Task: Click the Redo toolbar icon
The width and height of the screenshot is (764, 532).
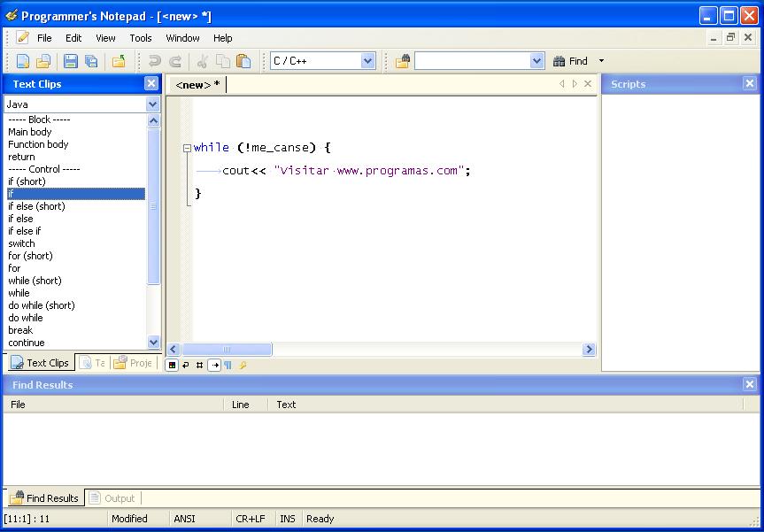Action: click(x=175, y=61)
